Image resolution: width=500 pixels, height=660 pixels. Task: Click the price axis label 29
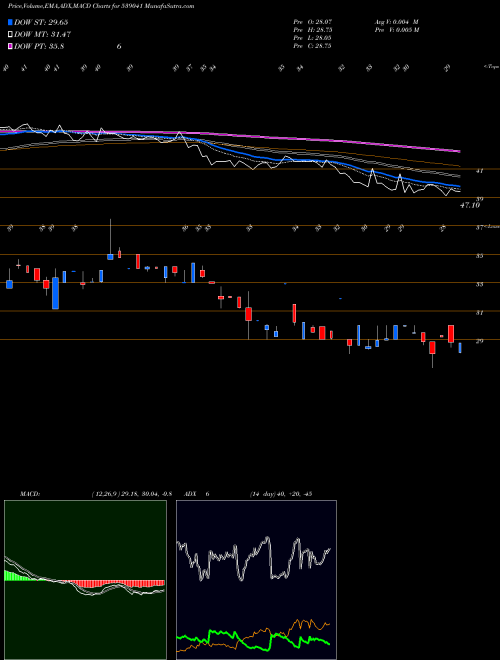coord(479,341)
